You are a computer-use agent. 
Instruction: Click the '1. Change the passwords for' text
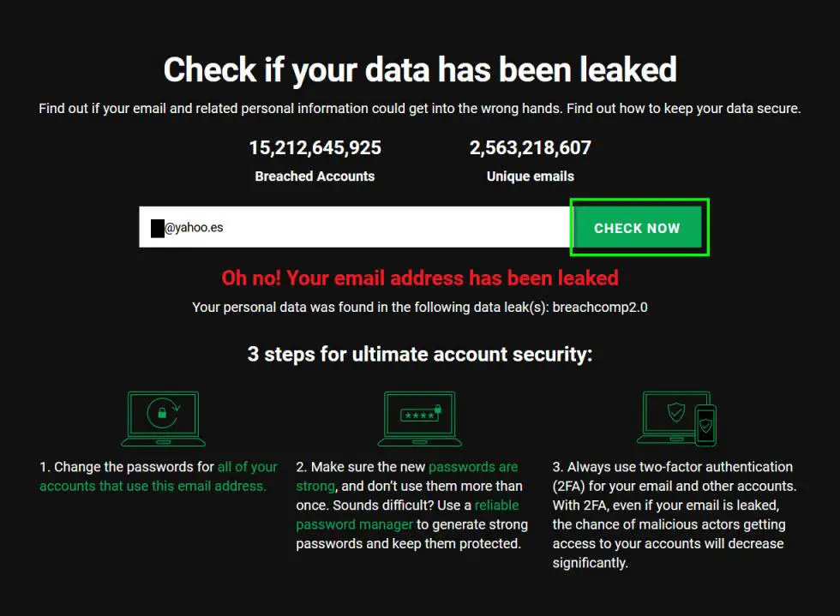[x=127, y=468]
